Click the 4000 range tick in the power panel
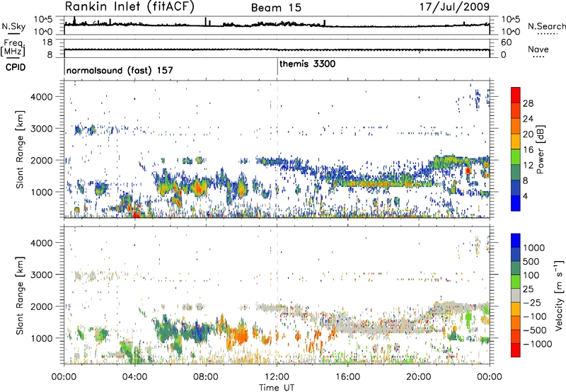This screenshot has width=566, height=392. 41,97
